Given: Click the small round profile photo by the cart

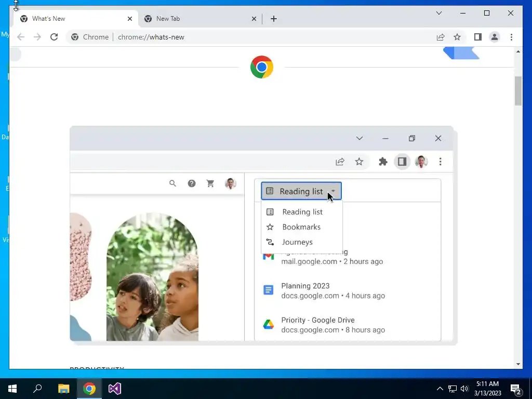Looking at the screenshot, I should pos(230,183).
